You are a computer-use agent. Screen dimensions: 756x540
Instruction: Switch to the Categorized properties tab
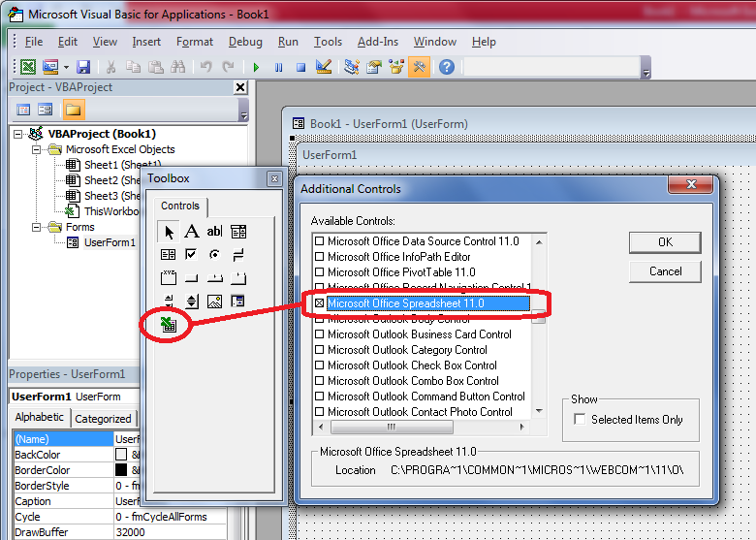click(x=103, y=419)
